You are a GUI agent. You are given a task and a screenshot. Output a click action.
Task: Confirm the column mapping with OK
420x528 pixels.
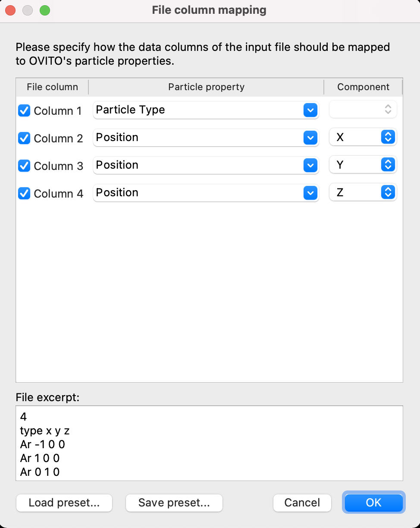tap(373, 503)
